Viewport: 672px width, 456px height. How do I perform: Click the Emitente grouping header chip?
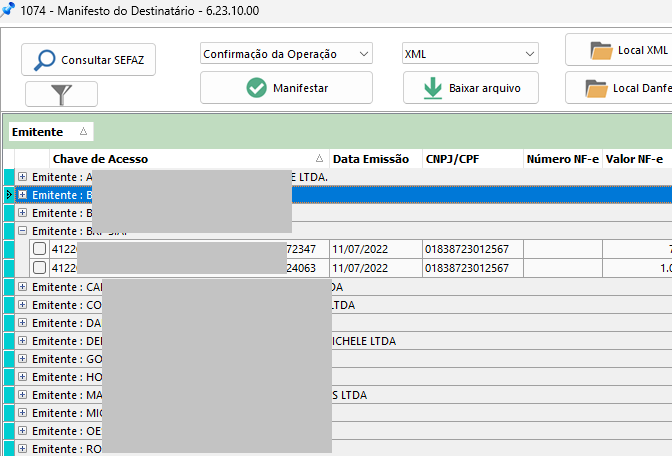tap(51, 132)
